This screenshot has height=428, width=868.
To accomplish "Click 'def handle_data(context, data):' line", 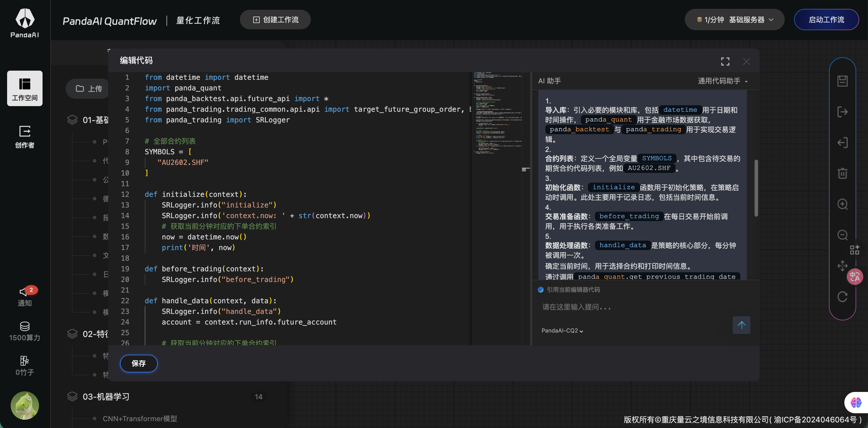I will [x=211, y=301].
